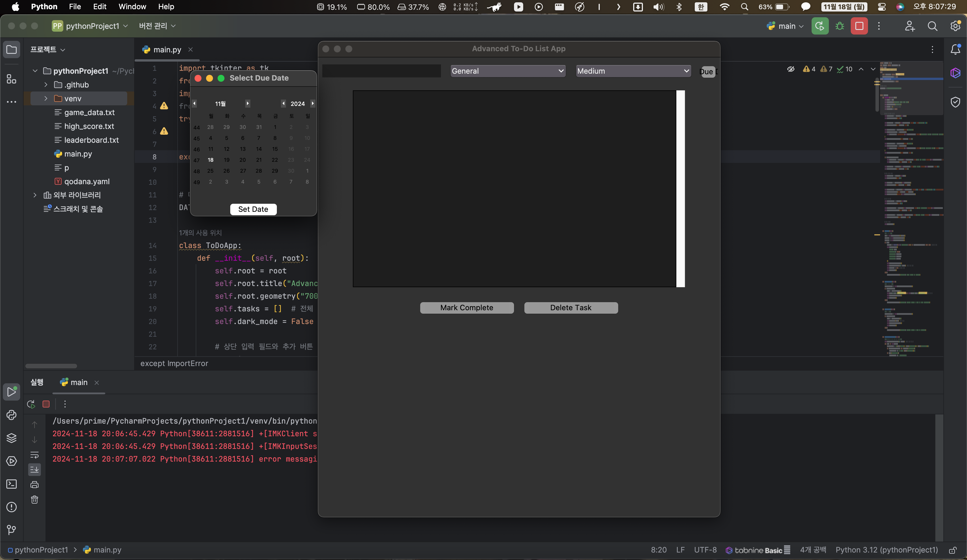Click the Debug bug icon

[840, 26]
